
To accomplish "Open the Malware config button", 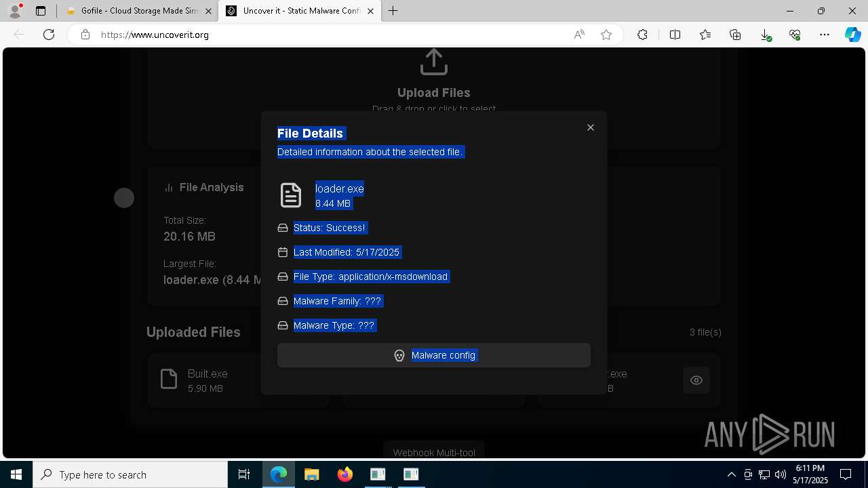I will 434,355.
